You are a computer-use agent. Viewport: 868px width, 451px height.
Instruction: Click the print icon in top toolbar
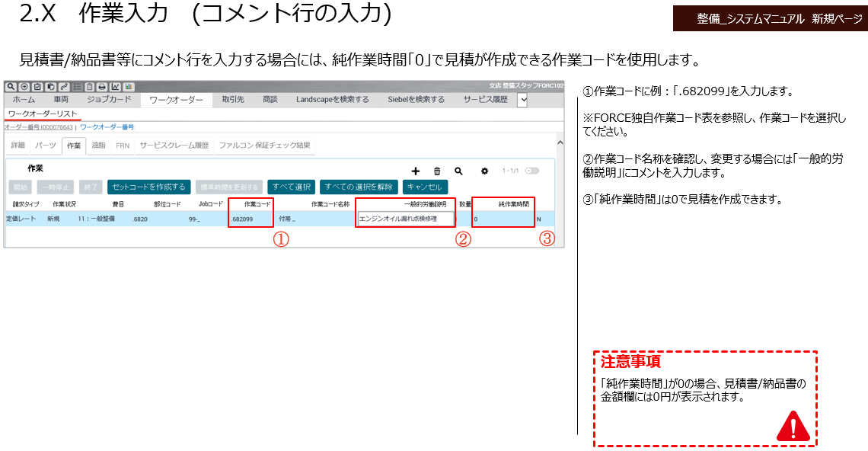[x=102, y=87]
